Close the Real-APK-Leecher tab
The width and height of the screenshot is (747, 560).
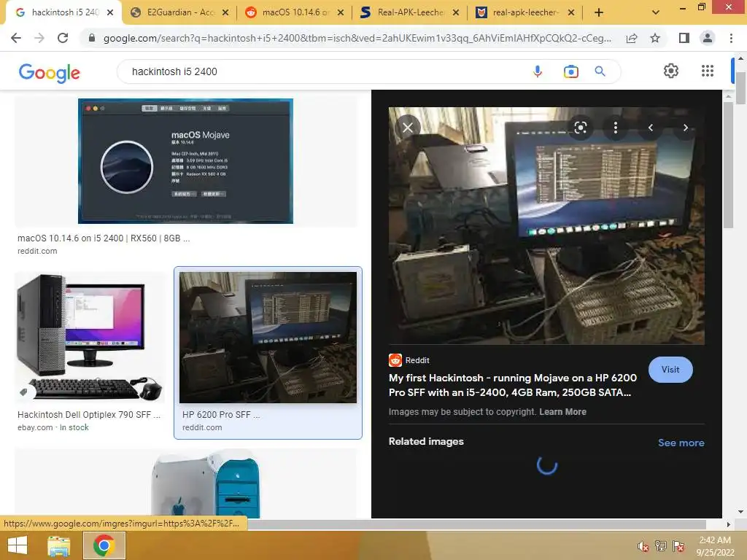coord(456,12)
